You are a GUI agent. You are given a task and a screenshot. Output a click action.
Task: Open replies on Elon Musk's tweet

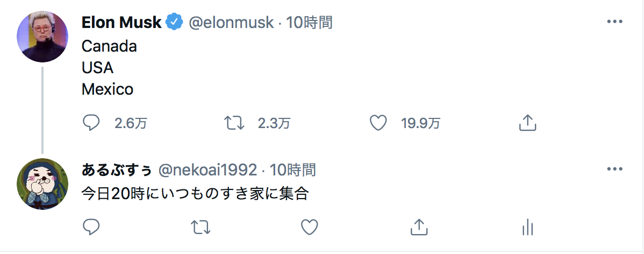click(91, 123)
